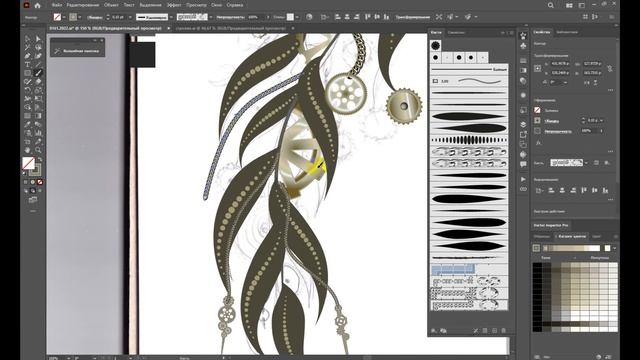This screenshot has width=640, height=360.
Task: Open brush dropdown in Properties panel
Action: (587, 163)
